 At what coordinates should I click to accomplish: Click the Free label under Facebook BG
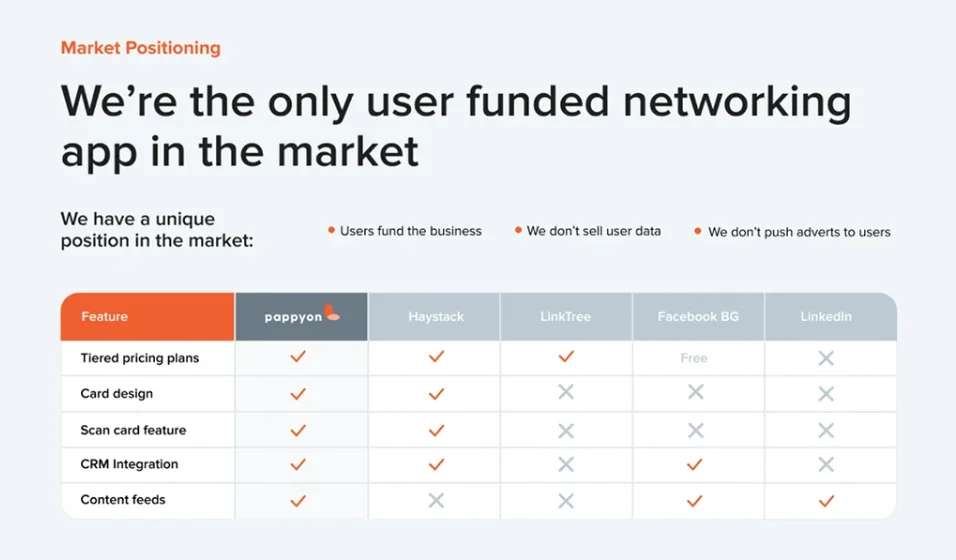[x=694, y=358]
